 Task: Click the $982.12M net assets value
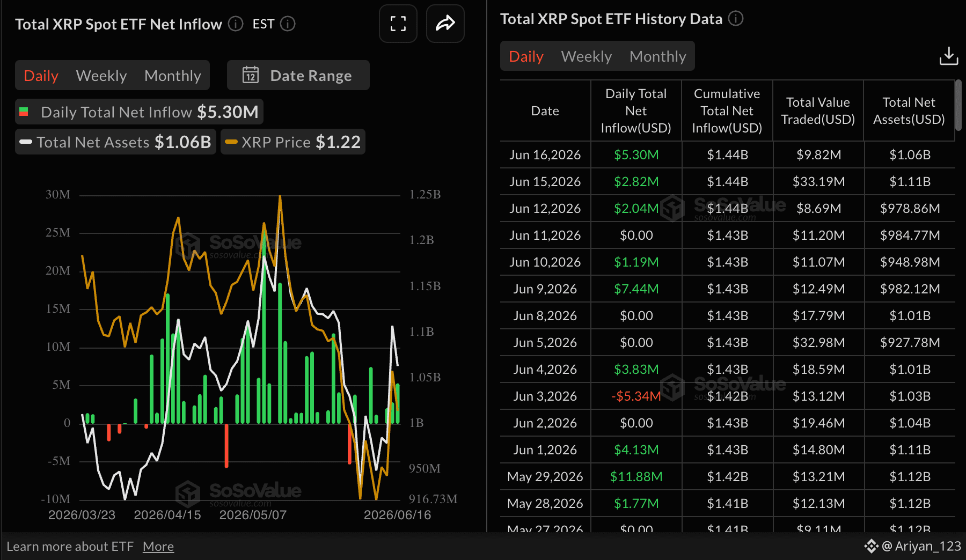(910, 289)
